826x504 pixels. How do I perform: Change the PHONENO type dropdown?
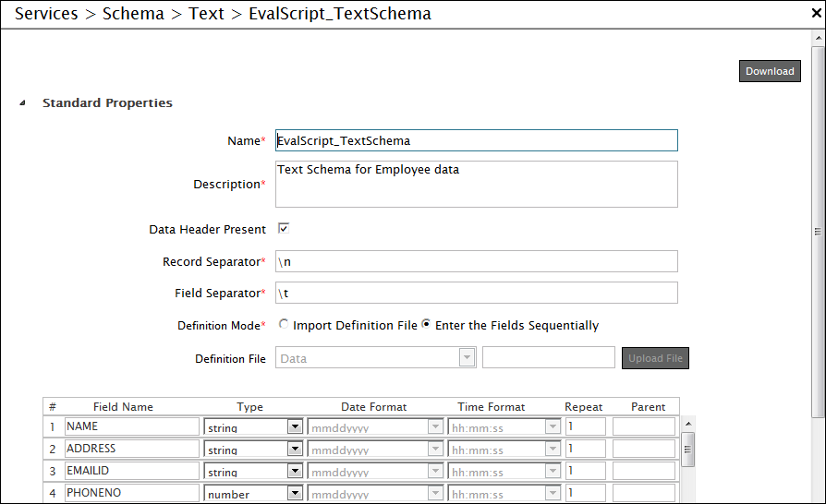coord(295,494)
